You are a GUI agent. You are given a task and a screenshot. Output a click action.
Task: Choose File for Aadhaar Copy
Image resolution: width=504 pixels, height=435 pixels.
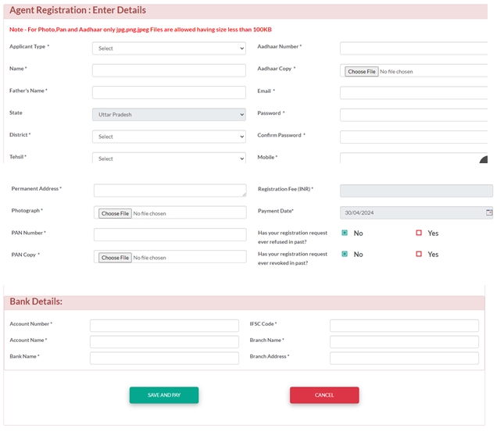pyautogui.click(x=362, y=72)
